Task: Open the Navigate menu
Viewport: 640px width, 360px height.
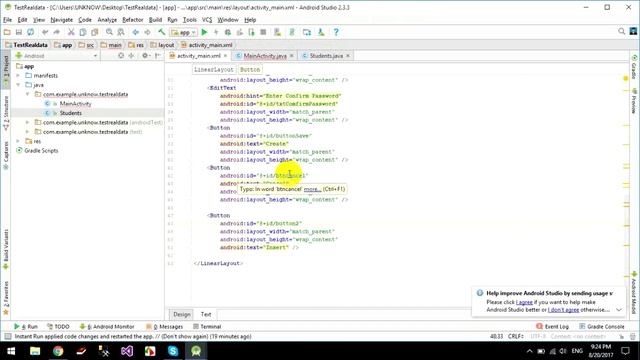Action: (61, 20)
